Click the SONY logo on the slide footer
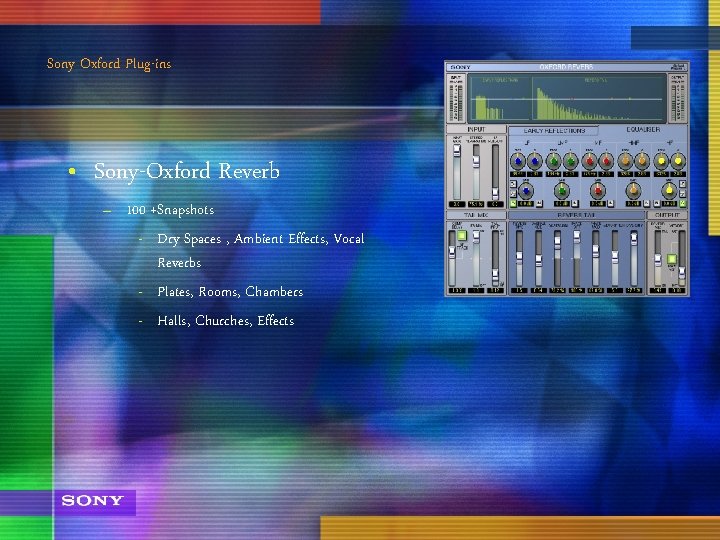This screenshot has width=720, height=540. pos(92,501)
